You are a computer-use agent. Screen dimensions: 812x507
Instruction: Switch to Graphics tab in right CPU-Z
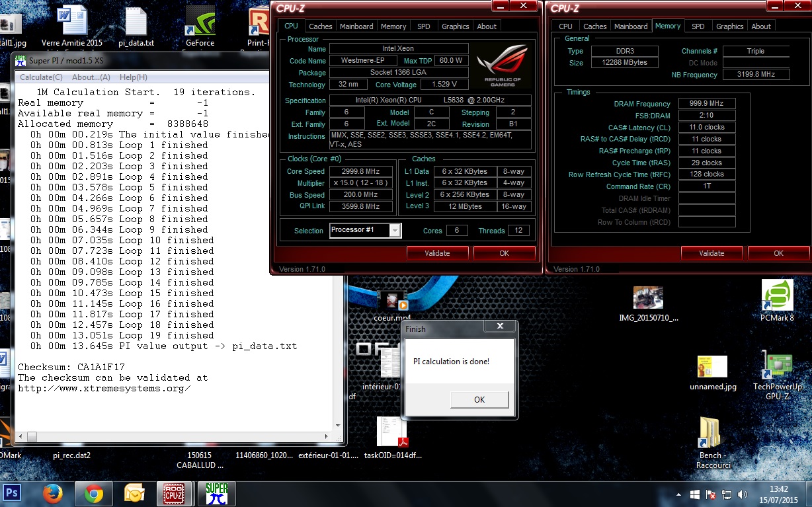coord(729,26)
